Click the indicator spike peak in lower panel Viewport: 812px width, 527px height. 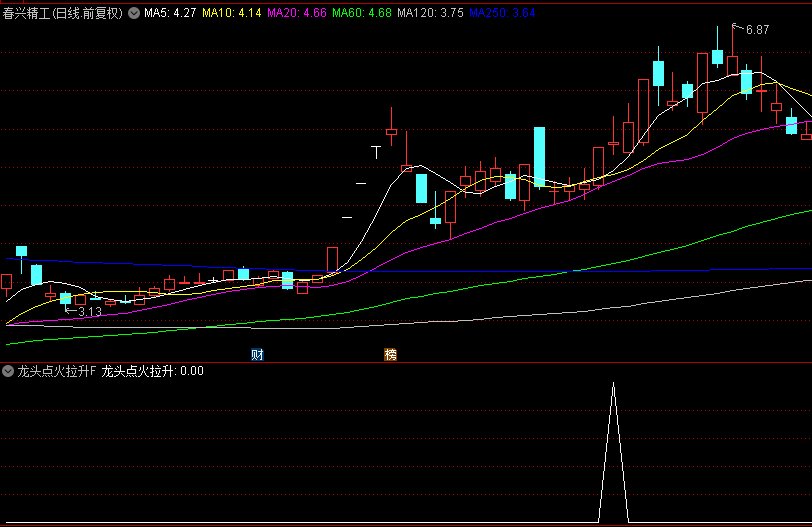(614, 384)
